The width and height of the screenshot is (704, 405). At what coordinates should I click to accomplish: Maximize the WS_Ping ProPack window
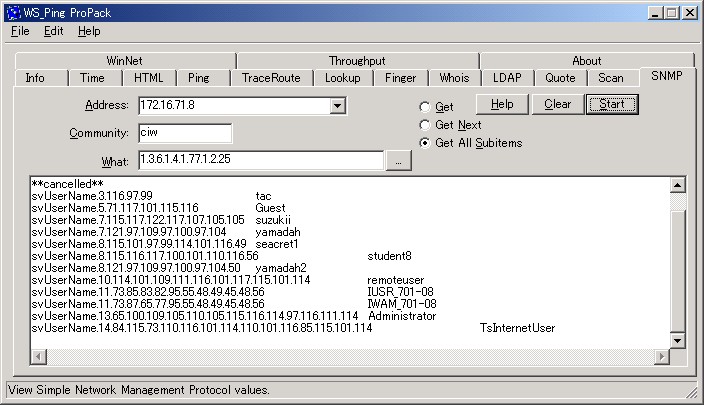click(x=672, y=13)
